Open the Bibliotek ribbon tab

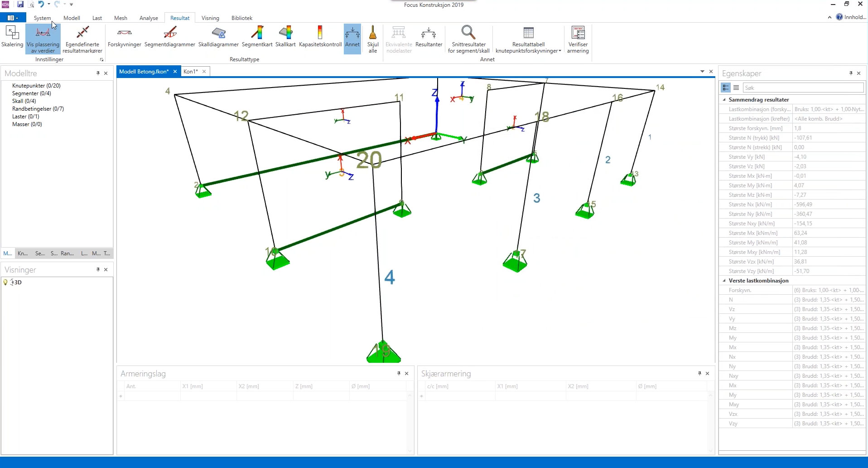point(242,18)
